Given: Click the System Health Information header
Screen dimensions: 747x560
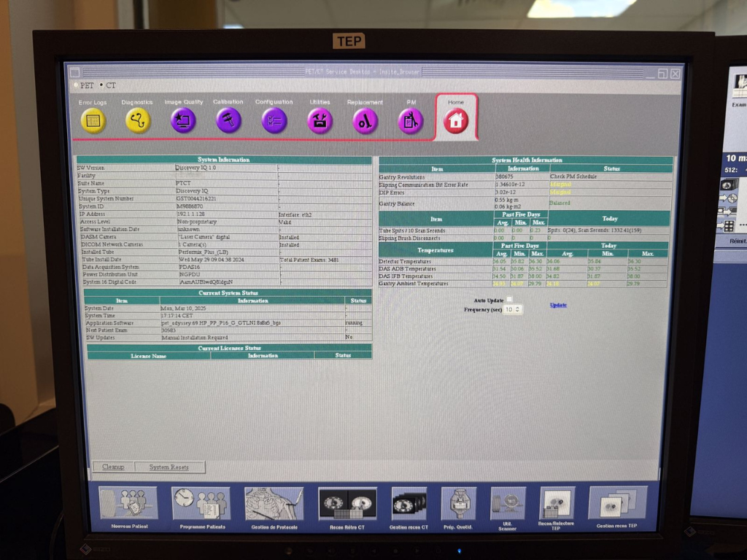Looking at the screenshot, I should click(527, 160).
